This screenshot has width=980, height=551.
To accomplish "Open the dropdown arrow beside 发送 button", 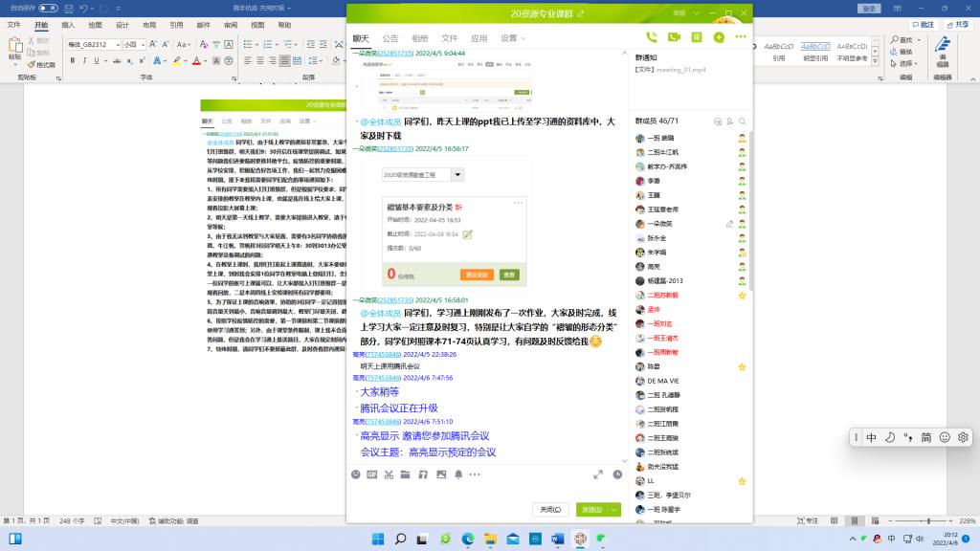I will [612, 510].
